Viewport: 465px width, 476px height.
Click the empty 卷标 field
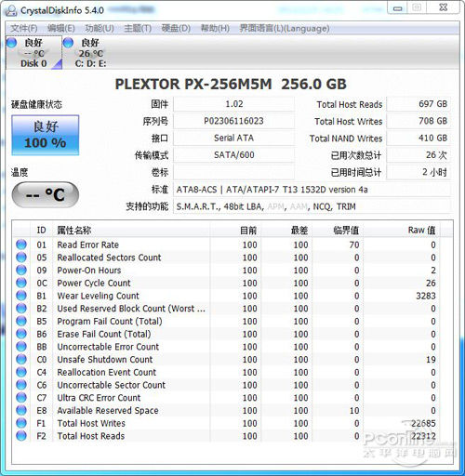click(x=233, y=172)
